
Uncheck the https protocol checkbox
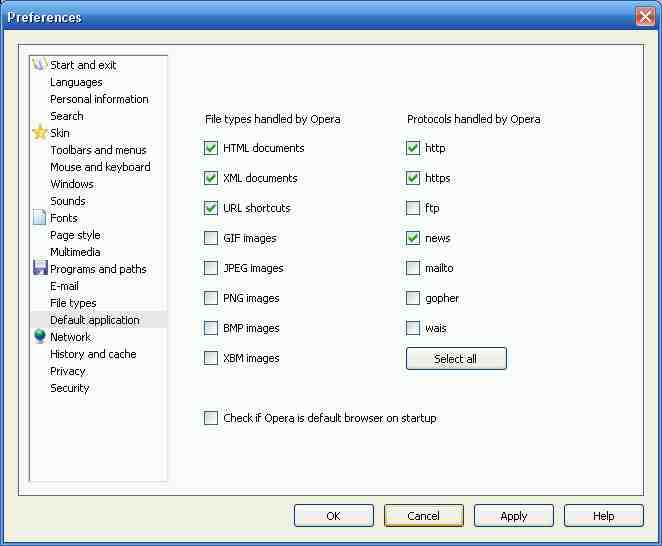[412, 178]
